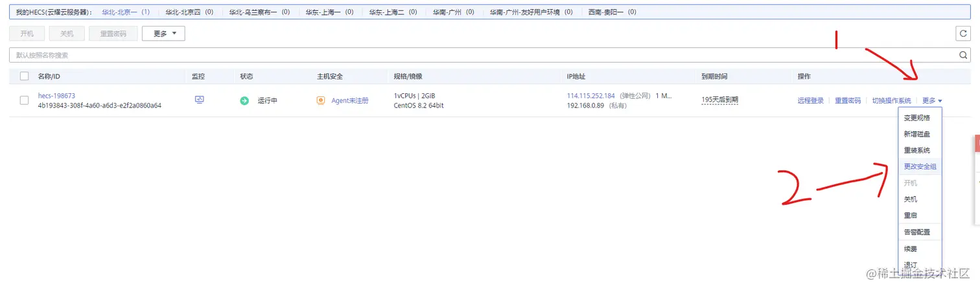Viewport: 980px width, 290px height.
Task: Focus the name search input field
Action: coord(483,55)
